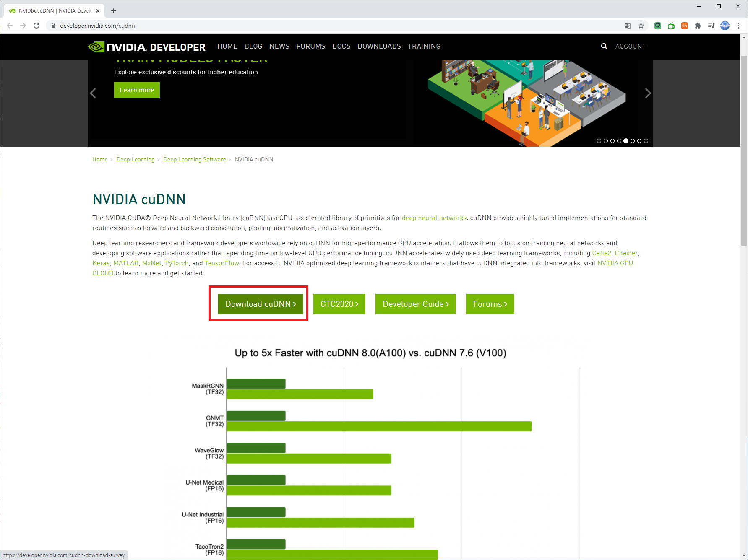748x560 pixels.
Task: Go to Home breadcrumb link
Action: tap(100, 159)
